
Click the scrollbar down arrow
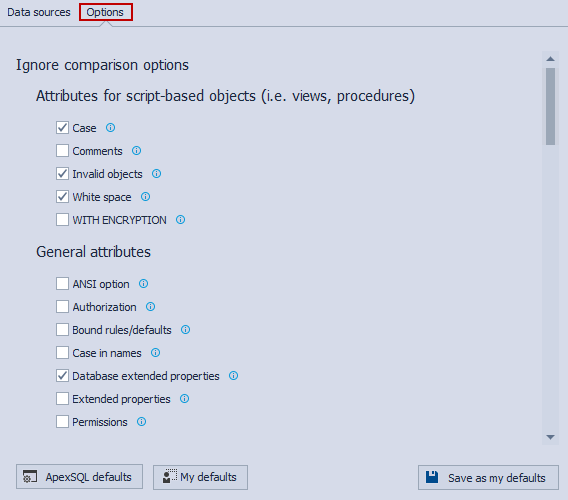click(x=551, y=437)
